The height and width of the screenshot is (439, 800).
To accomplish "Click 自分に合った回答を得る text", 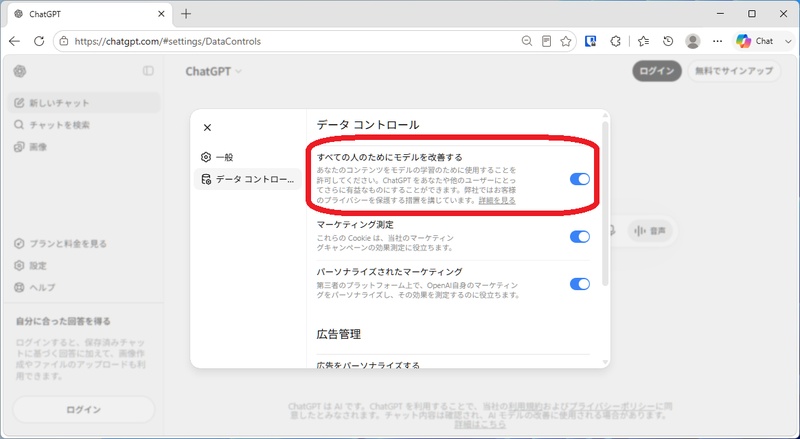I will [x=63, y=321].
